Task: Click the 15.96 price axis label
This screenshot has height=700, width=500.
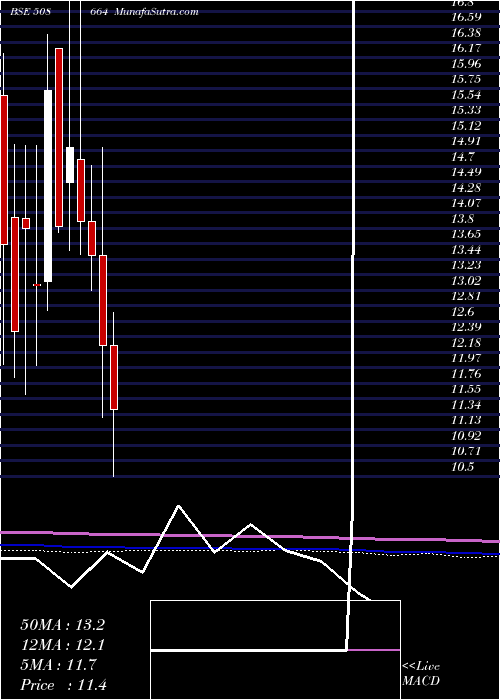Action: coord(466,63)
